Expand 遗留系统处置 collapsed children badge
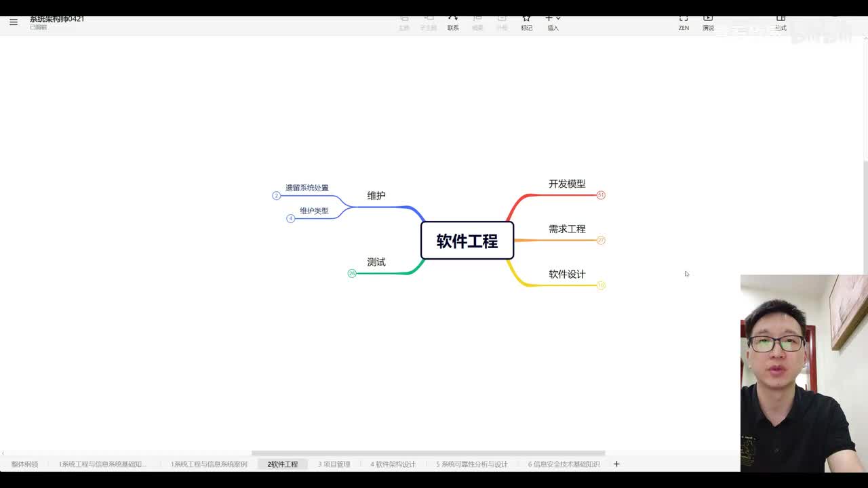The image size is (868, 488). click(276, 195)
